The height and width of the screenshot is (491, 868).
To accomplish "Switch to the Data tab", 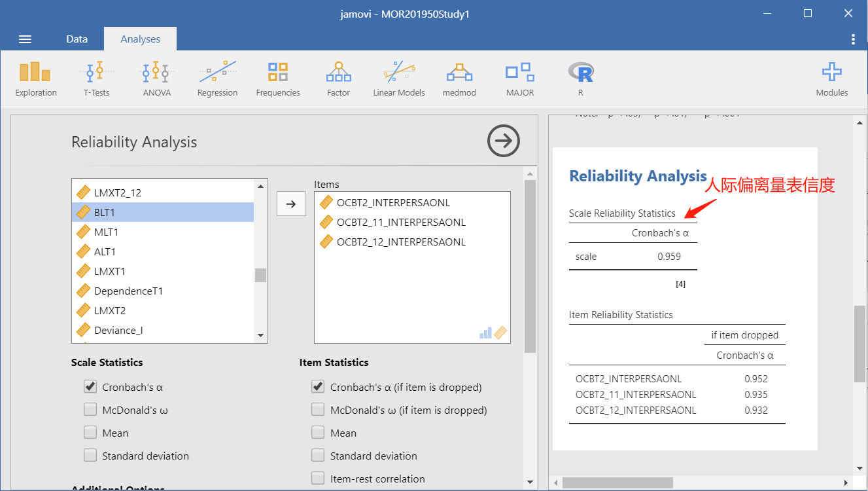I will (x=77, y=39).
